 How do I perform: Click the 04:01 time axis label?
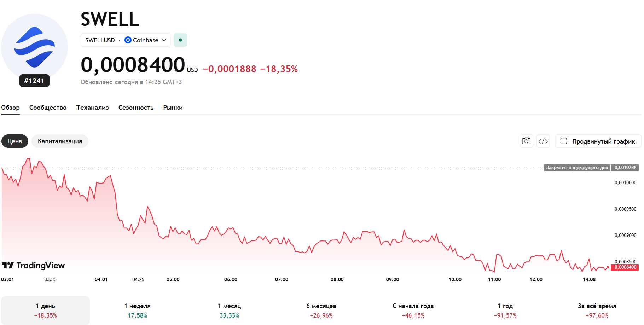point(101,279)
